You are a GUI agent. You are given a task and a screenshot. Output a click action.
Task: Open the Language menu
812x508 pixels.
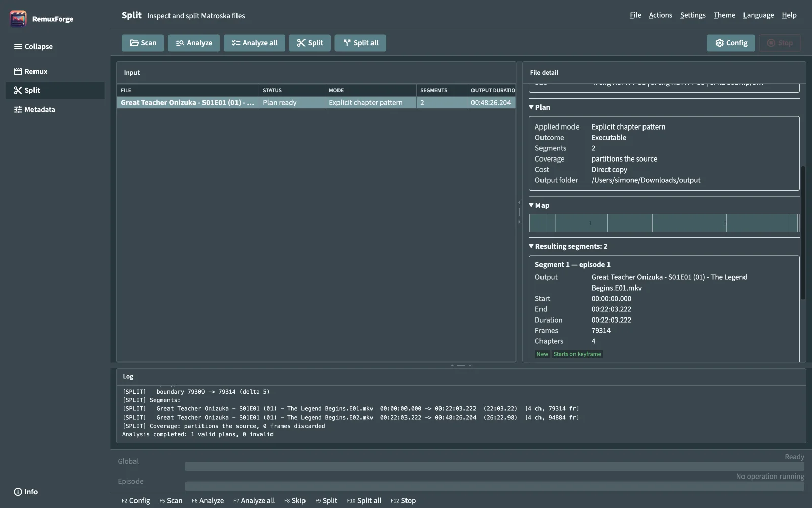point(759,15)
